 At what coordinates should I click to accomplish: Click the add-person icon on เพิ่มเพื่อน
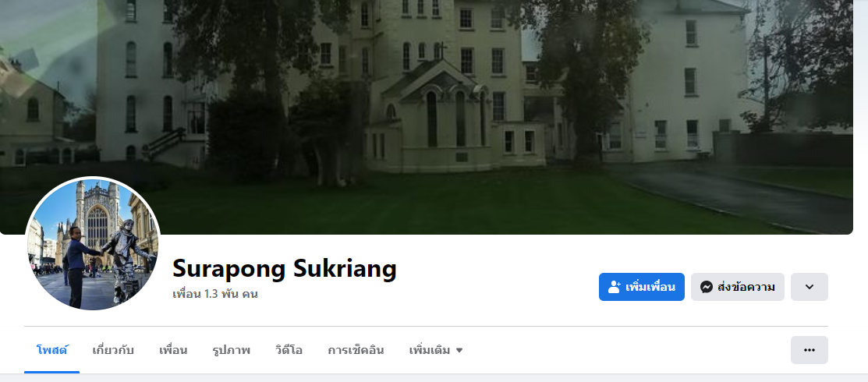pyautogui.click(x=614, y=287)
